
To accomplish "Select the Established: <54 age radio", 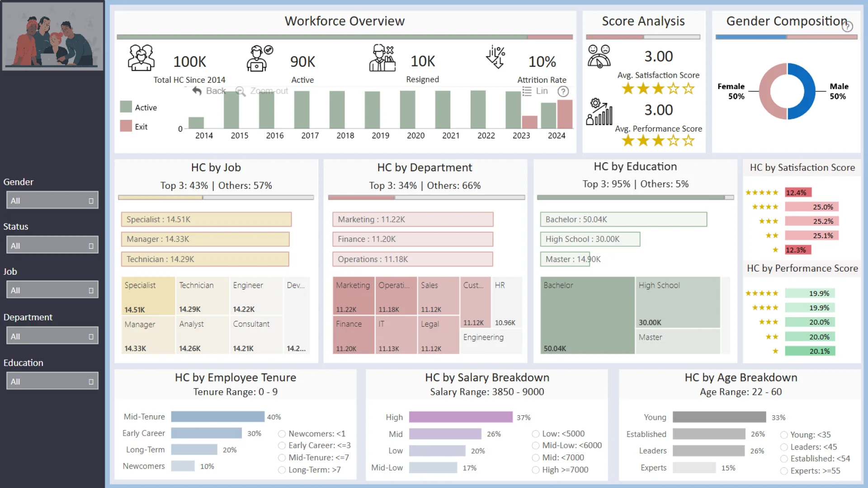I will pyautogui.click(x=784, y=459).
